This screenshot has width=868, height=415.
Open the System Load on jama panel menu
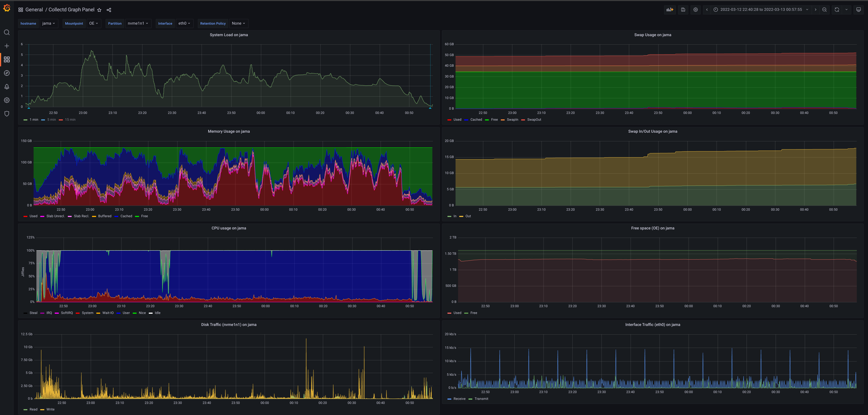click(x=229, y=35)
